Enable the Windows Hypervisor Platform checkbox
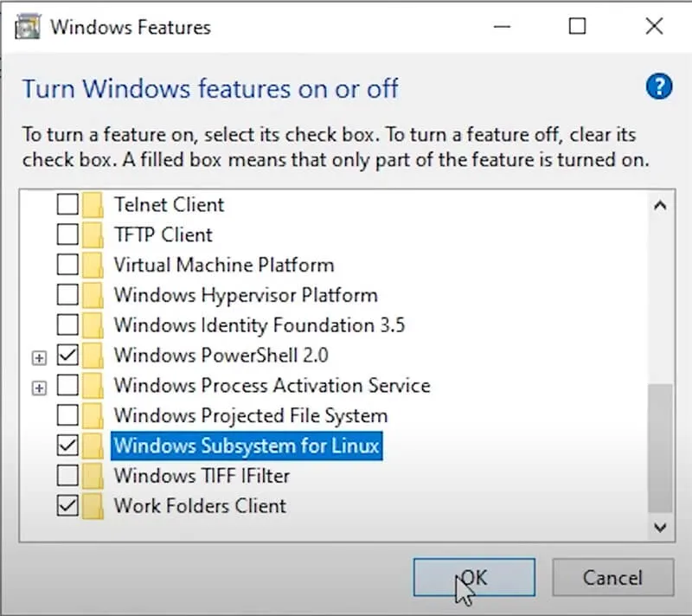The height and width of the screenshot is (616, 692). click(67, 295)
